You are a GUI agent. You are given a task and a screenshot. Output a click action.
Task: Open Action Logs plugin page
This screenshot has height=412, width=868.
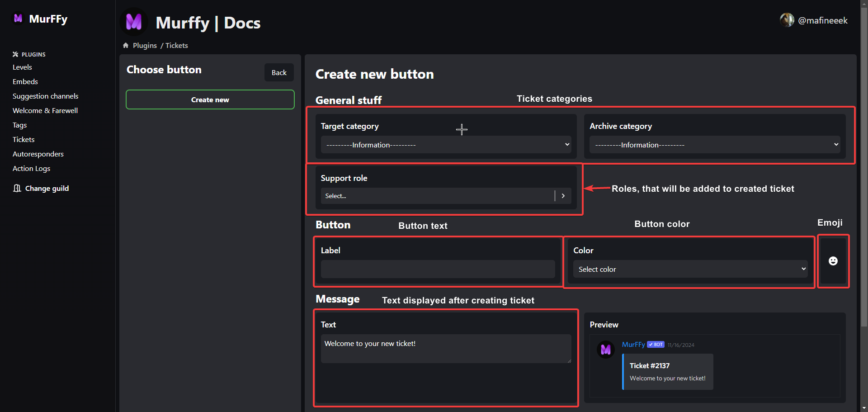pyautogui.click(x=32, y=168)
